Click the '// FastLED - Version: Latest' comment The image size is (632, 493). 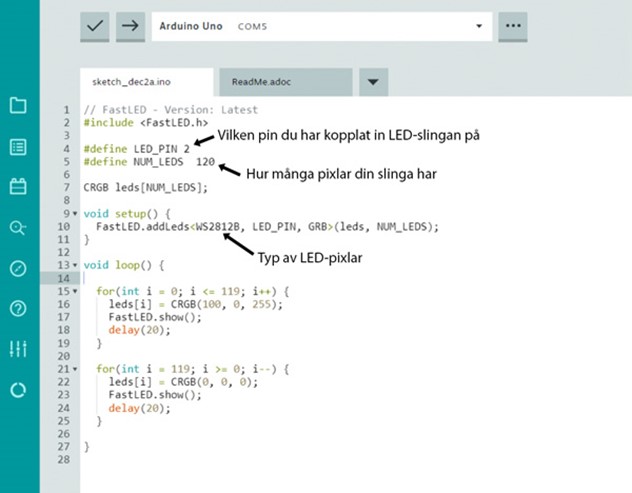click(x=170, y=110)
